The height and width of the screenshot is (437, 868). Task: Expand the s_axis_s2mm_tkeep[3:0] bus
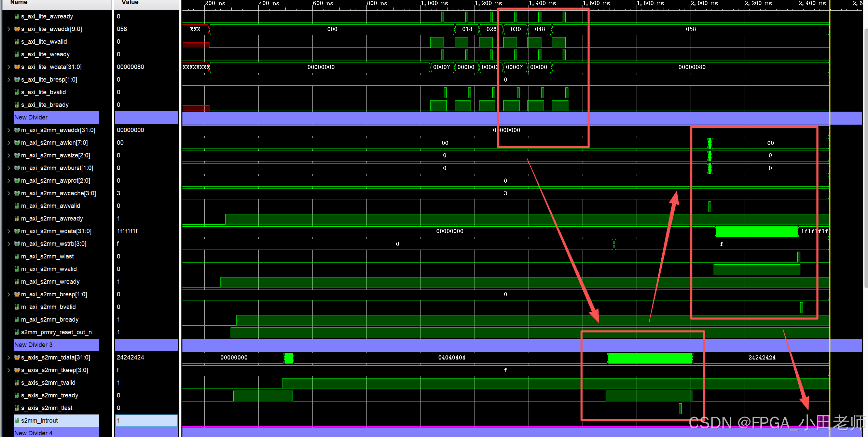[9, 370]
